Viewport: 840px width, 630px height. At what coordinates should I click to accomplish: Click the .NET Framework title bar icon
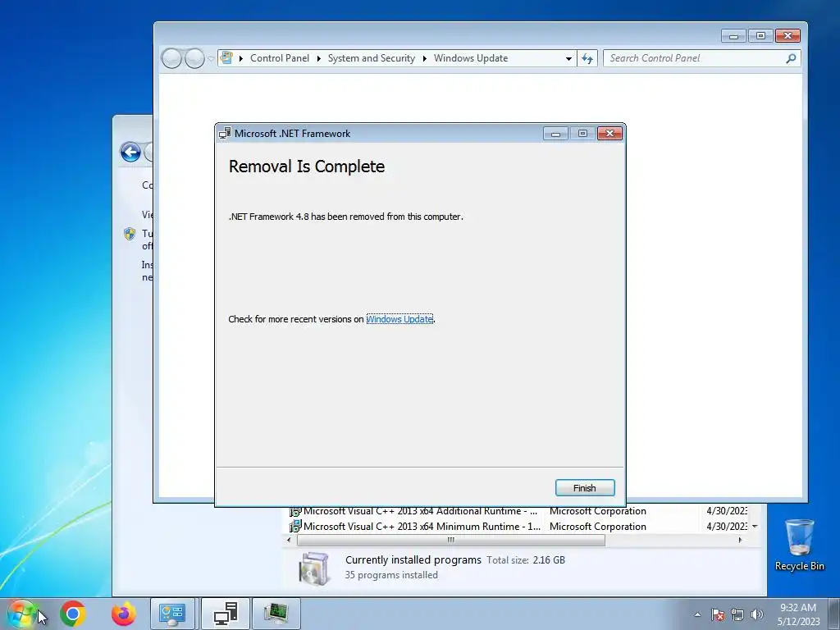[225, 134]
